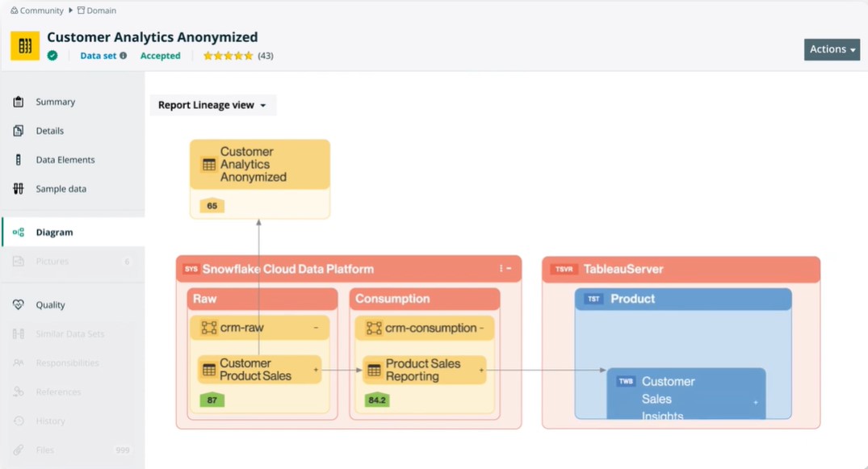868x469 pixels.
Task: Expand the Customer Sales Insights node
Action: coord(756,403)
